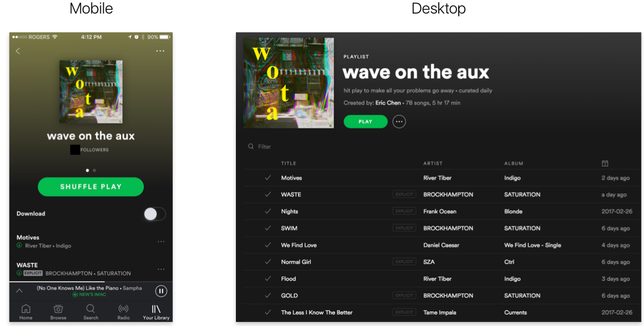
Task: Open the Browse tab icon
Action: click(58, 309)
